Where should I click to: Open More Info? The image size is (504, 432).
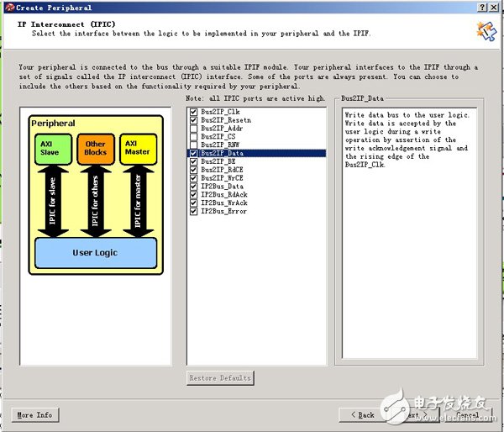pos(35,415)
